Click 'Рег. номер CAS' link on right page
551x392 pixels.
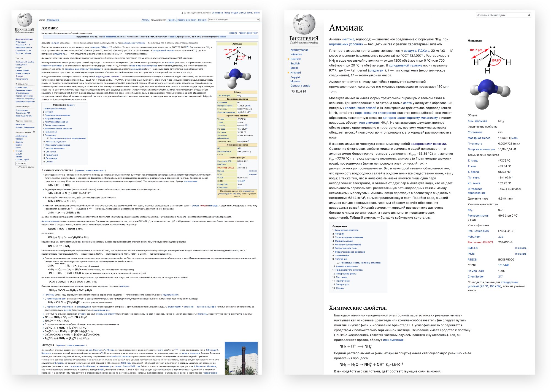click(x=478, y=231)
